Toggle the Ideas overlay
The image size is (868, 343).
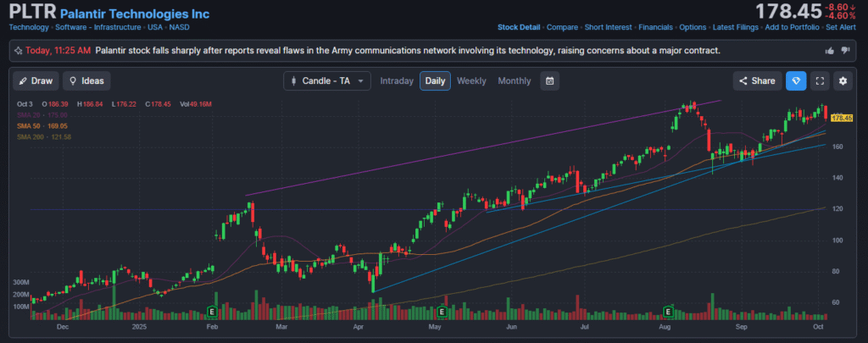[86, 81]
